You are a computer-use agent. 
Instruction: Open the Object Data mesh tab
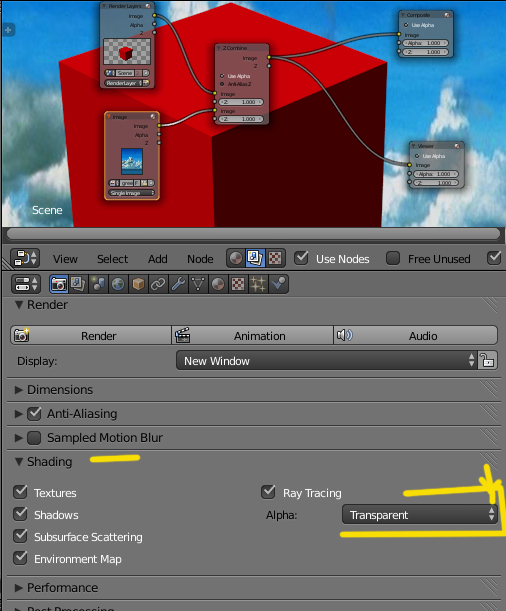(x=198, y=284)
